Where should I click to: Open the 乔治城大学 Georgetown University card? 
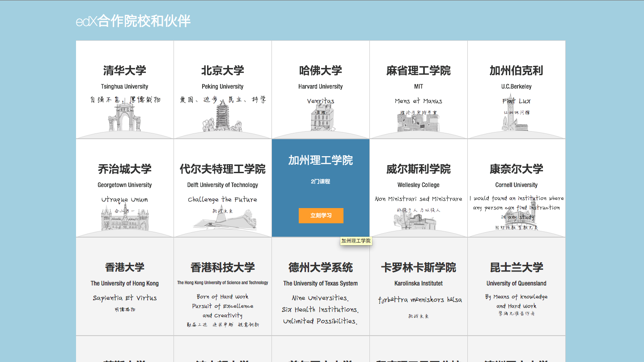click(125, 188)
